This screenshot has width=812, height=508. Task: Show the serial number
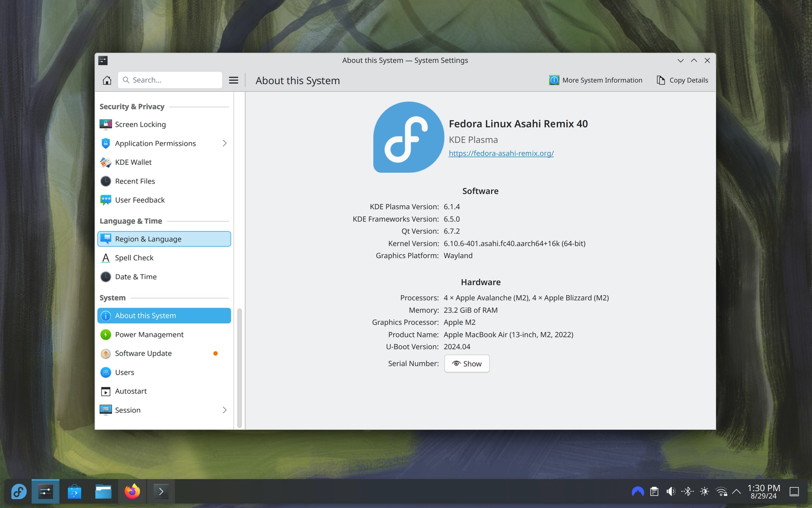pyautogui.click(x=467, y=364)
